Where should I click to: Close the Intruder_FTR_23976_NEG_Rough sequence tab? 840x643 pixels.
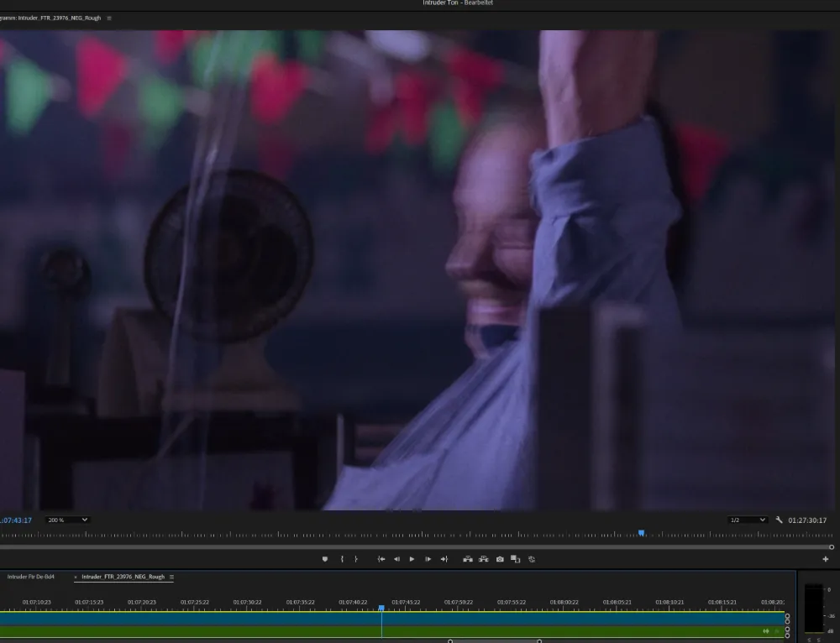(76, 578)
